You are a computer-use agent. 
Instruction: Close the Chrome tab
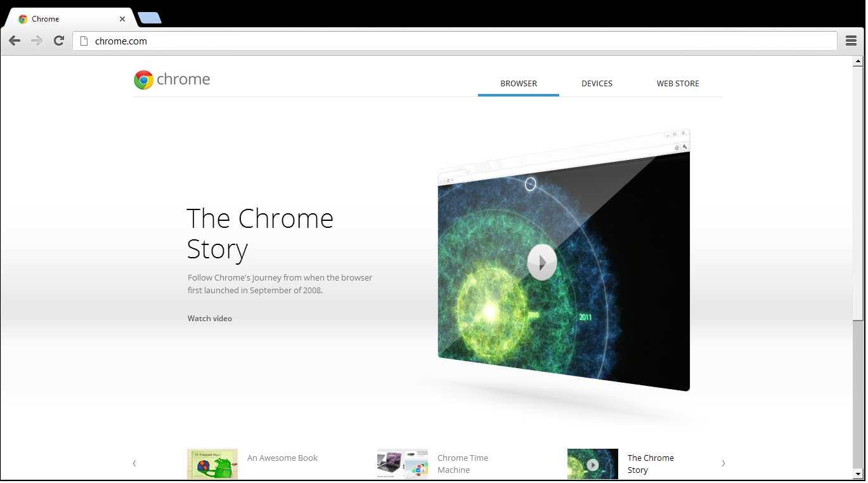click(x=122, y=19)
